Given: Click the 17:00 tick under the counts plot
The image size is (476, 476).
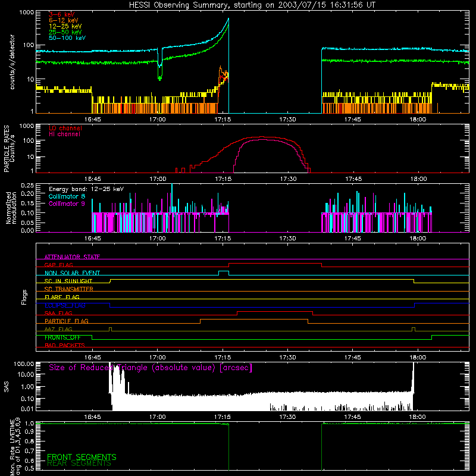Looking at the screenshot, I should point(158,120).
